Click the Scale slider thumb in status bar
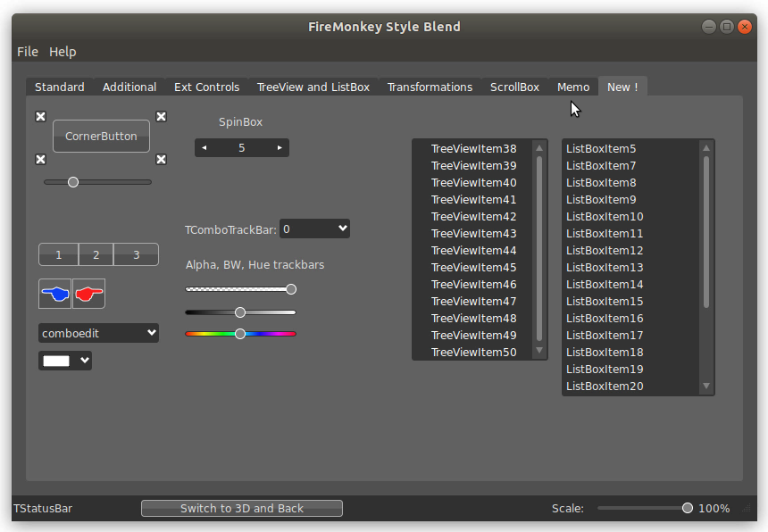768x532 pixels. coord(688,508)
